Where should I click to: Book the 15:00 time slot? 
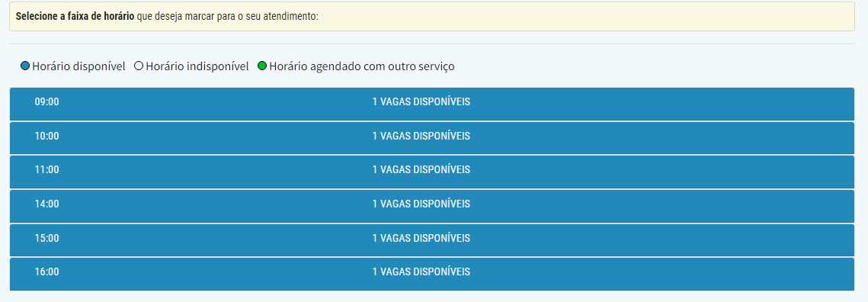[432, 240]
